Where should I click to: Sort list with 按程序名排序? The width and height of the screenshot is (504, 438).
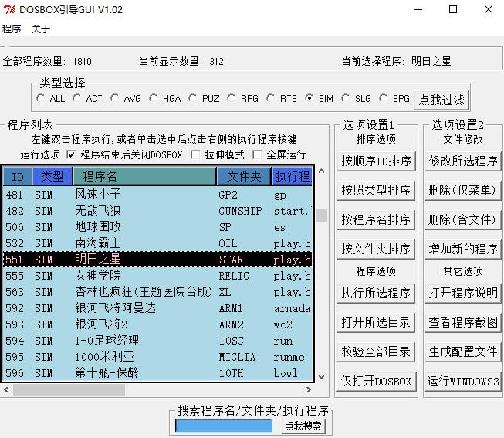point(376,220)
